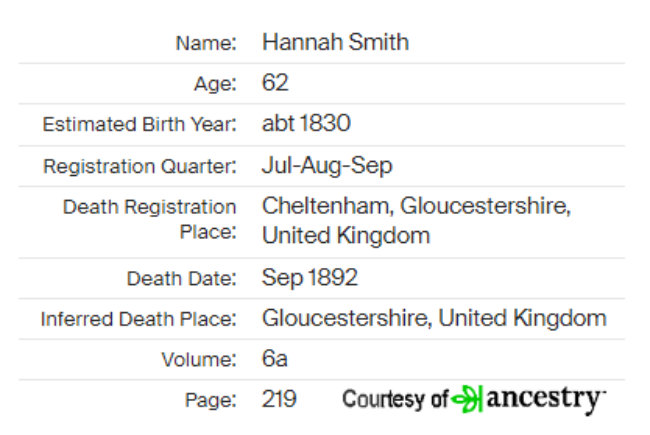This screenshot has width=650, height=435.
Task: Click the 'Courtesy of' credit text
Action: (x=395, y=399)
